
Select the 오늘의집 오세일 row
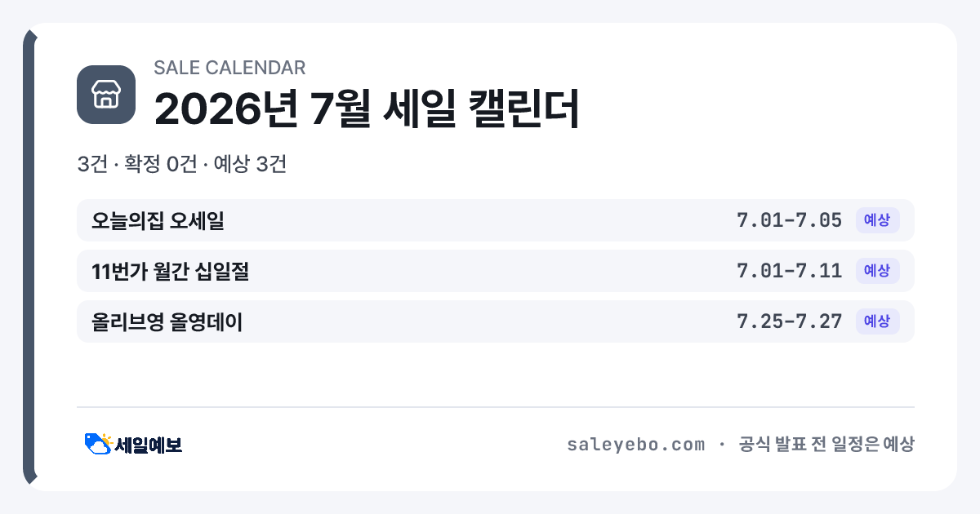(x=496, y=220)
